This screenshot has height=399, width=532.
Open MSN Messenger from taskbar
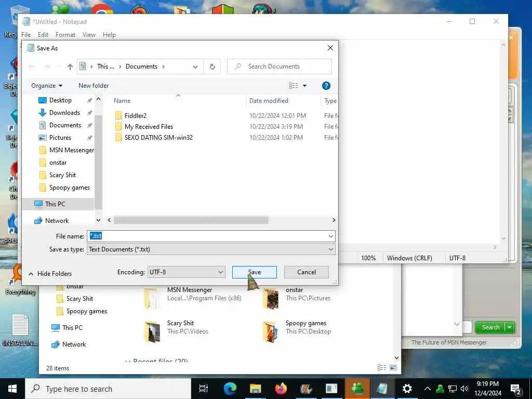357,389
